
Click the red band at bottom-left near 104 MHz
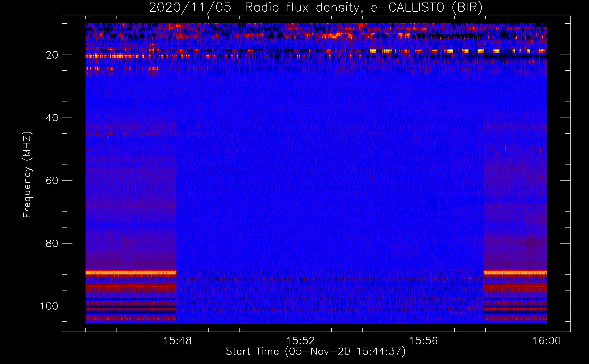131,318
